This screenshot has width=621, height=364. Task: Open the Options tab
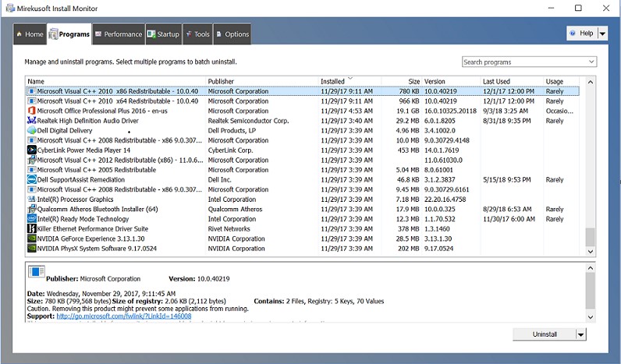tap(232, 34)
